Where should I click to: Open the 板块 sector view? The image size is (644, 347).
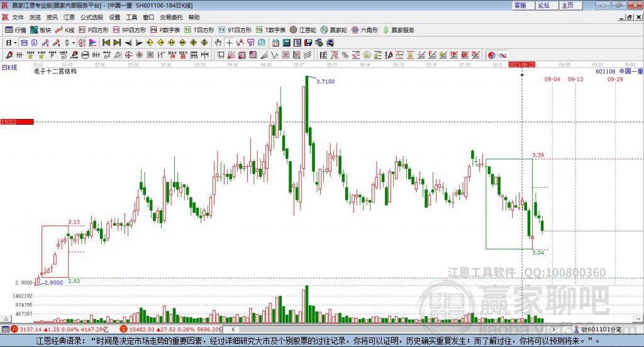(x=41, y=30)
